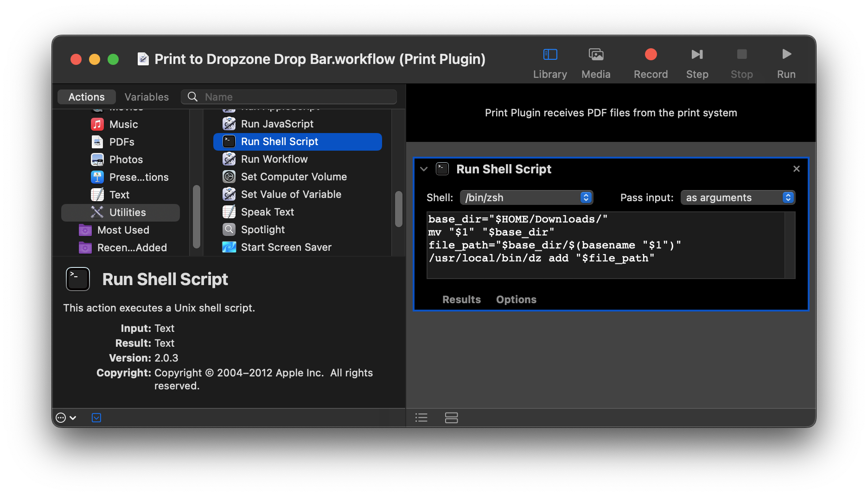The image size is (868, 496).
Task: Switch to the Variables tab
Action: (147, 97)
